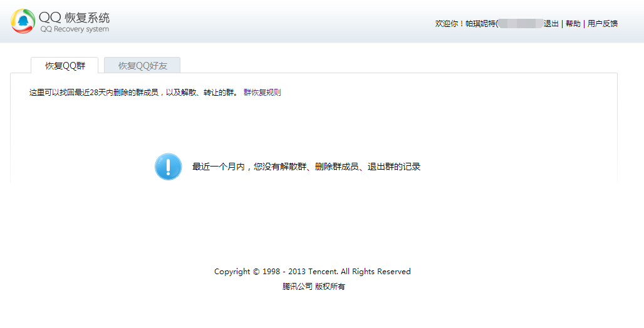Click the message 最近一个月内，您没有解散群
The width and height of the screenshot is (644, 328).
249,167
